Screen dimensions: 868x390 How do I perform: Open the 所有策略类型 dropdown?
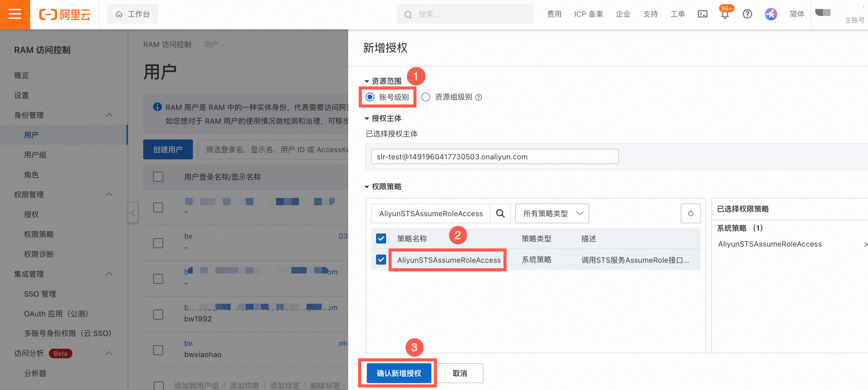(552, 213)
